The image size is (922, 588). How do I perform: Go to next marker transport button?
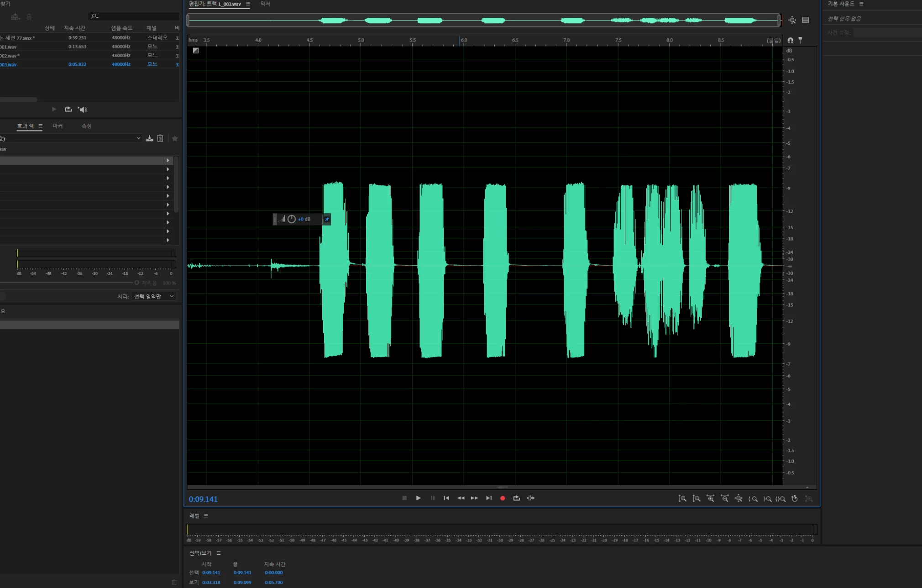click(x=489, y=498)
